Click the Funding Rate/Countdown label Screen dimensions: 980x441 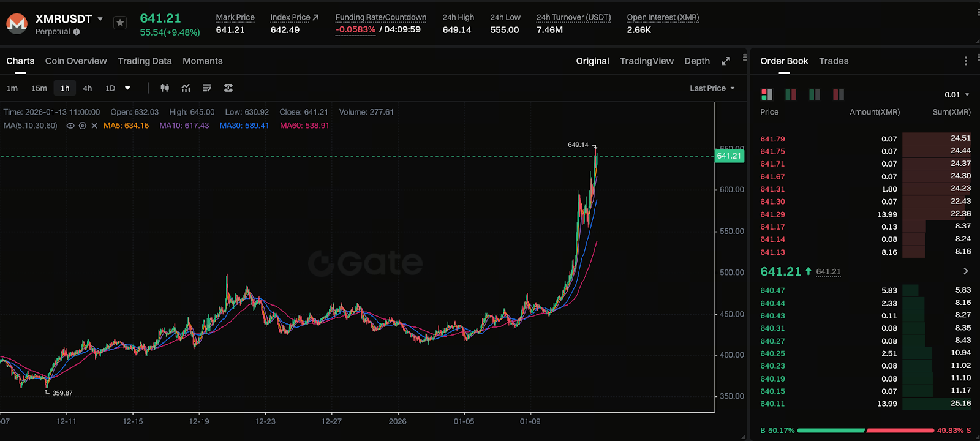[381, 18]
